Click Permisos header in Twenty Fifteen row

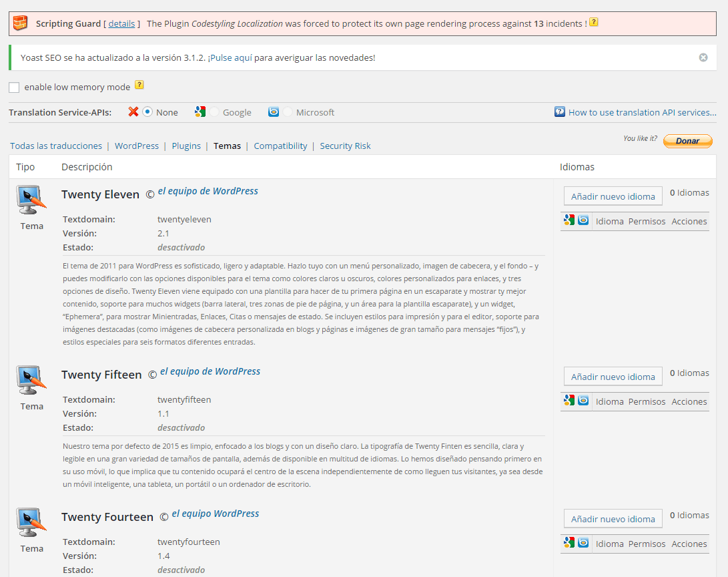[647, 401]
